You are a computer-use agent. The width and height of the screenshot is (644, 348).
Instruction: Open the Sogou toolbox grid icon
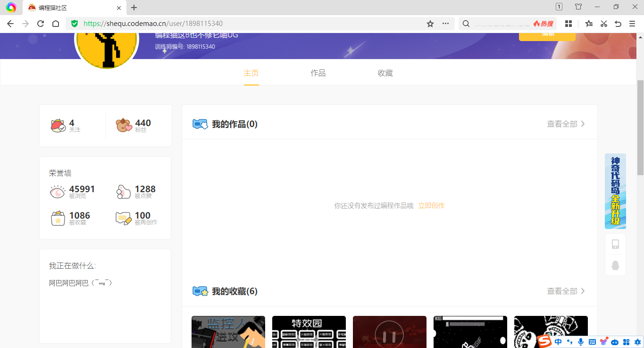pos(627,342)
